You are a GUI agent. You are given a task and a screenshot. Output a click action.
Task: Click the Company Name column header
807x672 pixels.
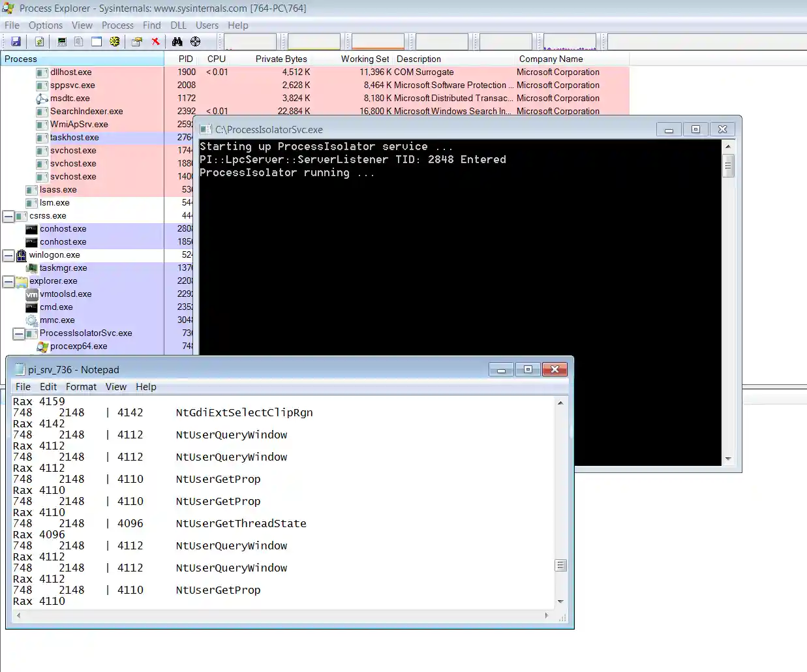coord(551,59)
